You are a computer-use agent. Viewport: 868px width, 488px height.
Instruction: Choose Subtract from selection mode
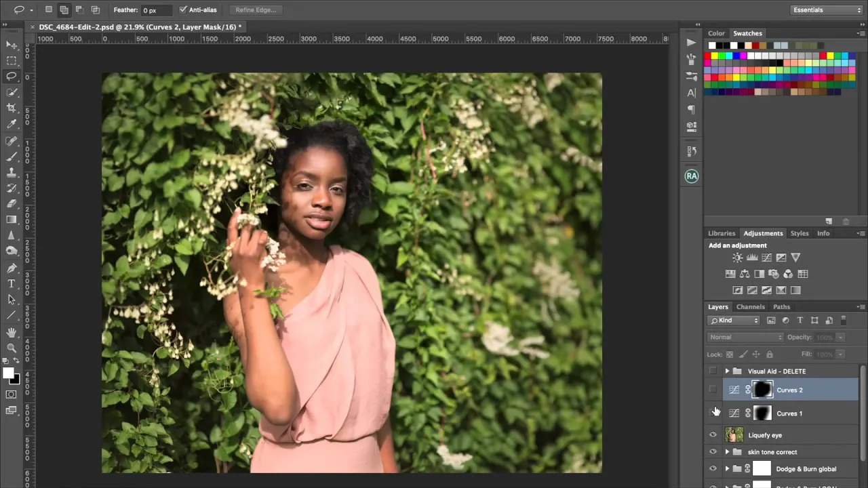[79, 9]
